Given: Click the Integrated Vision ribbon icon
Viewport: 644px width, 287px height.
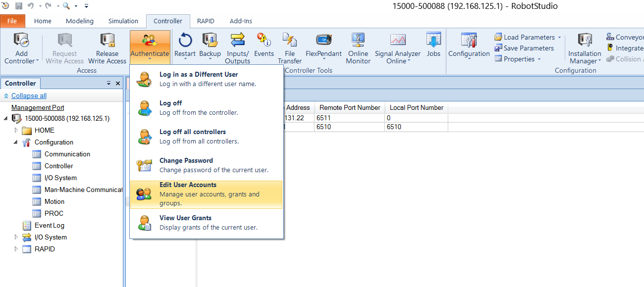Looking at the screenshot, I should coord(610,48).
